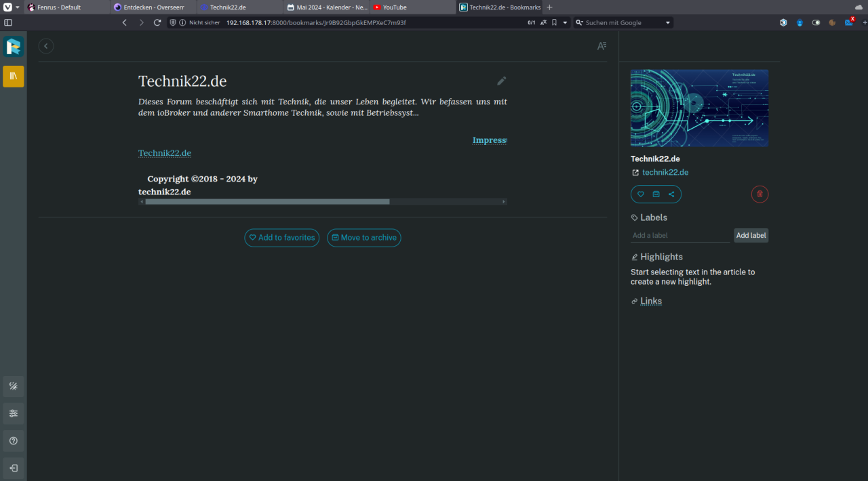Click the URL in the address bar

(316, 22)
